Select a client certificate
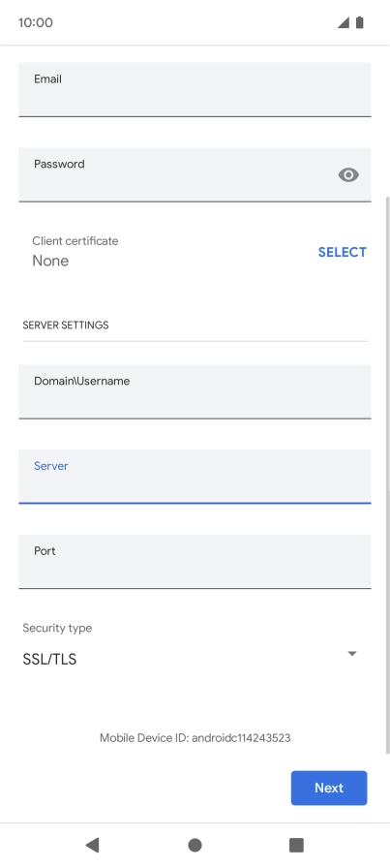Viewport: 390px width, 868px height. click(x=342, y=253)
